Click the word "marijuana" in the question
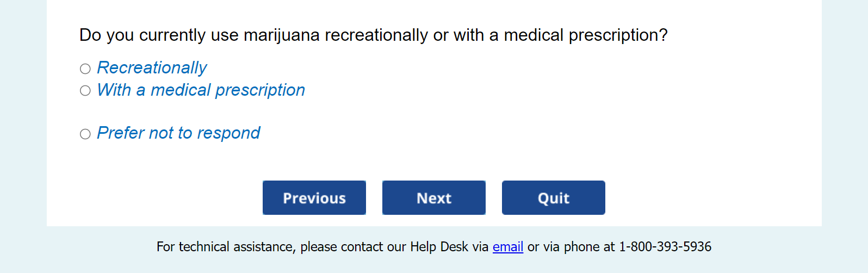The width and height of the screenshot is (868, 273). pos(282,35)
